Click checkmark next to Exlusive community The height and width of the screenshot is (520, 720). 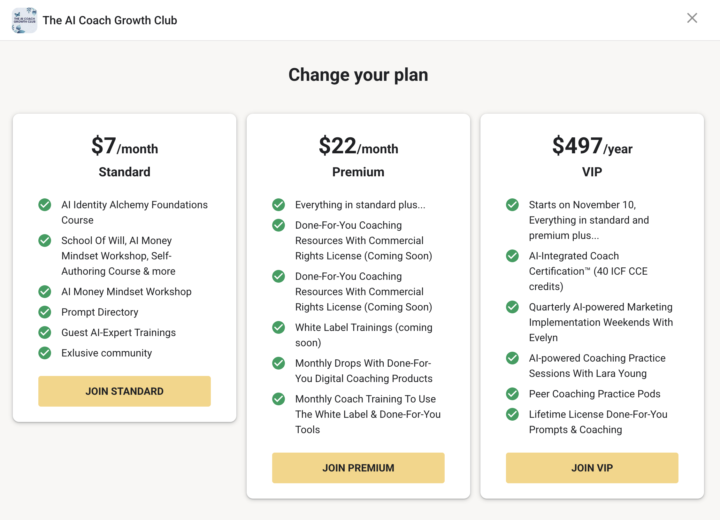click(x=45, y=353)
